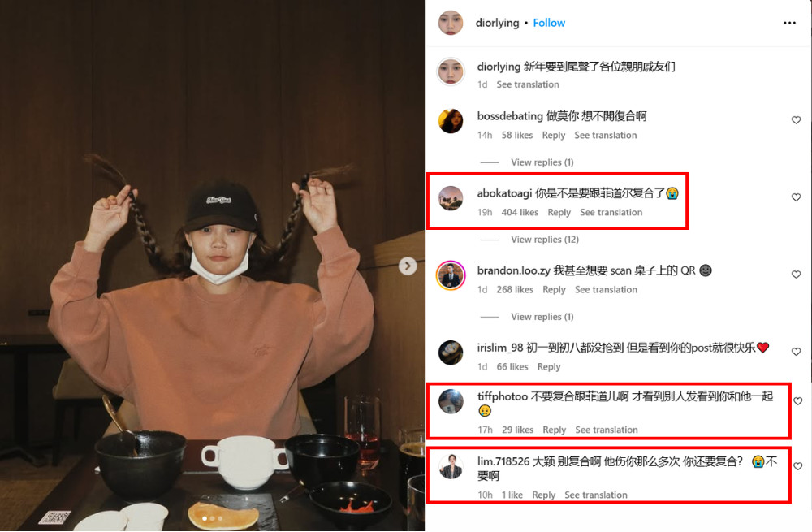The image size is (812, 532).
Task: See translation of the diorlying caption
Action: pyautogui.click(x=528, y=84)
